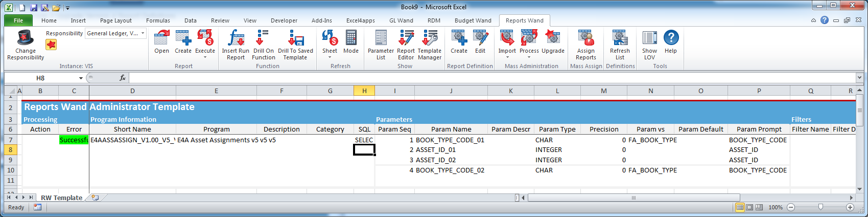This screenshot has width=868, height=217.
Task: Minimize the ribbon with the caret
Action: 813,20
